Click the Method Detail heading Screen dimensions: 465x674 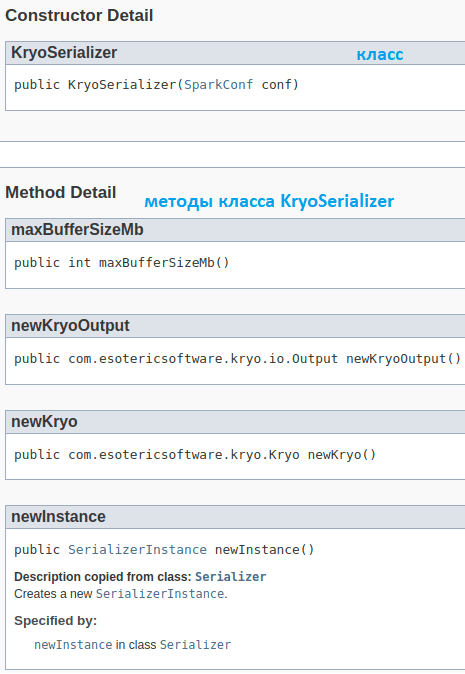pyautogui.click(x=61, y=192)
